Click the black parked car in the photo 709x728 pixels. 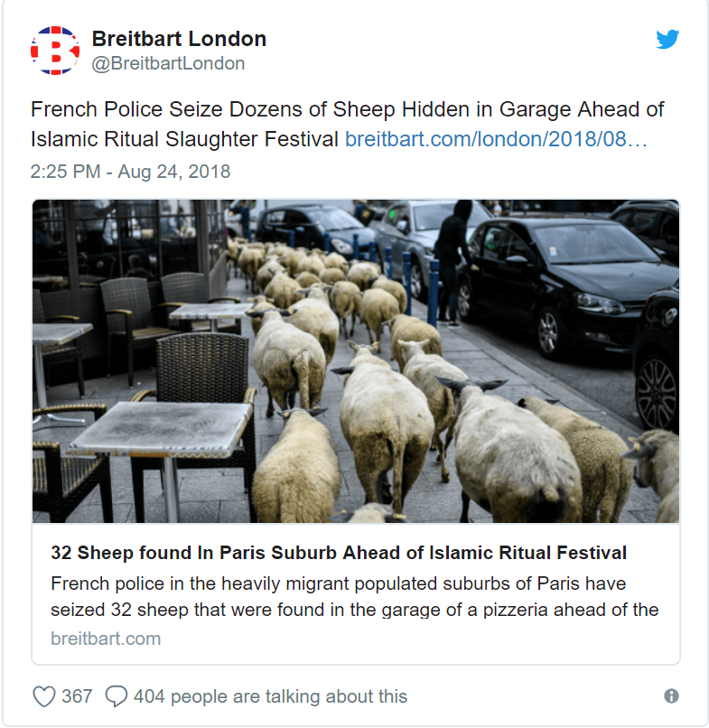coord(566,284)
